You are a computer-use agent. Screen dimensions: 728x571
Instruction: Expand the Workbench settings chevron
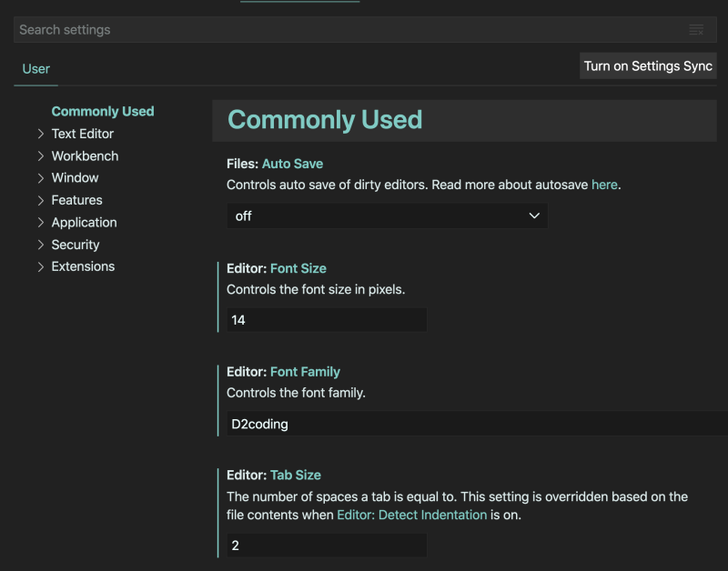pos(41,156)
